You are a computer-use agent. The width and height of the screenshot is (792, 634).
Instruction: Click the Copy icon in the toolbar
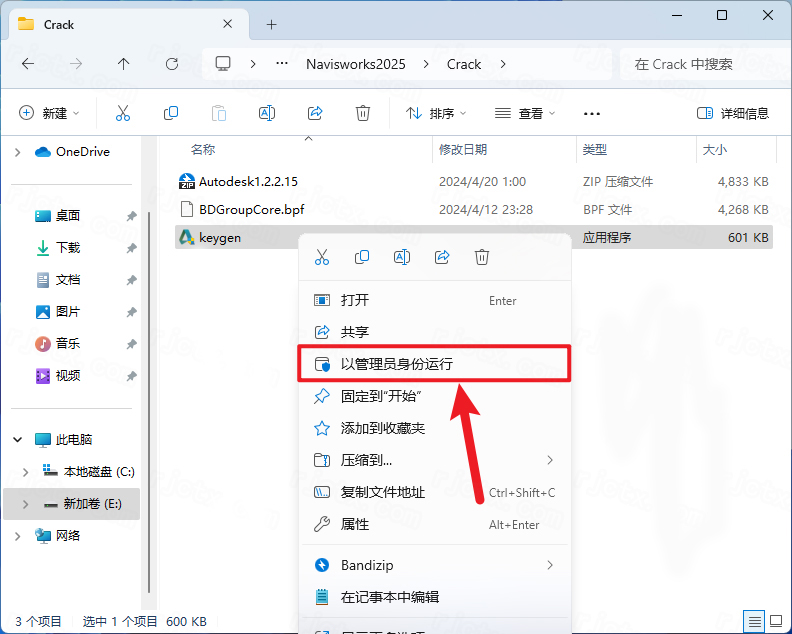(x=171, y=113)
